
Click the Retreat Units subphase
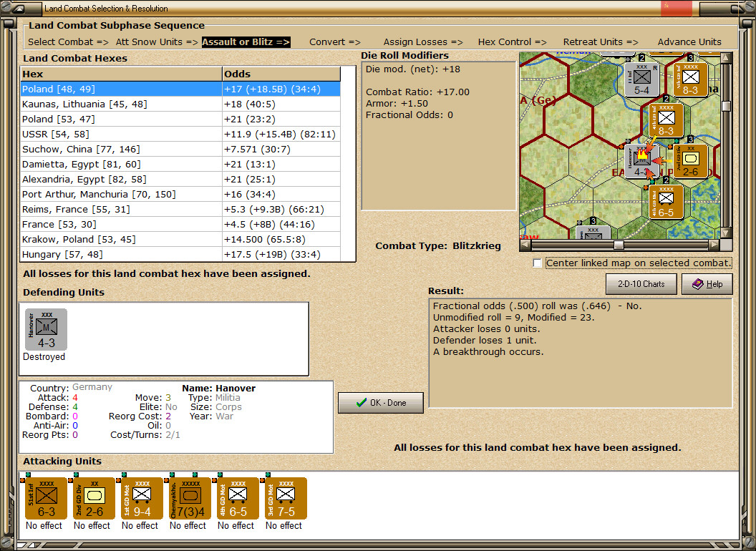600,42
